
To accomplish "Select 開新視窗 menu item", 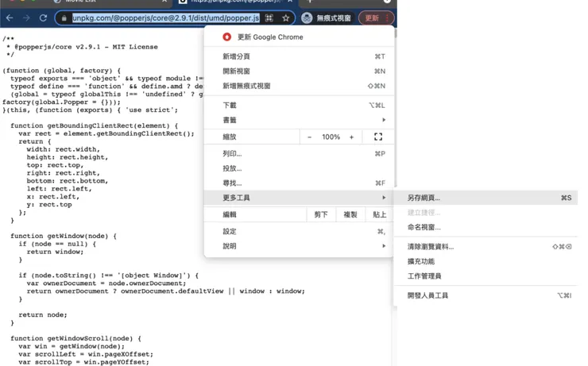I will pyautogui.click(x=299, y=71).
